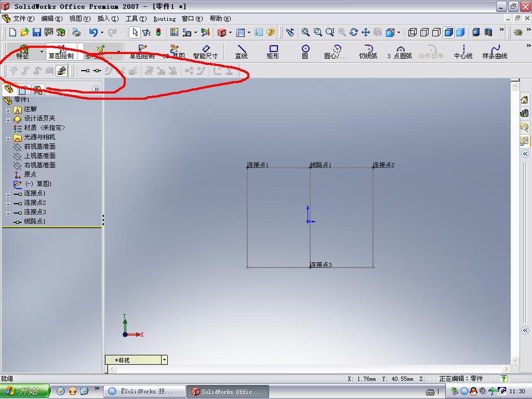Click the vertical scrollbar up arrow
The width and height of the screenshot is (532, 399).
point(515,86)
